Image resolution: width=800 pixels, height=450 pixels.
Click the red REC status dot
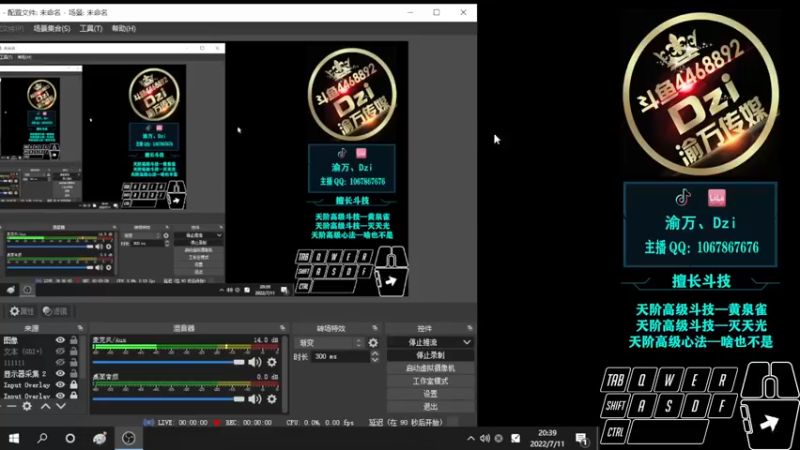(x=217, y=422)
